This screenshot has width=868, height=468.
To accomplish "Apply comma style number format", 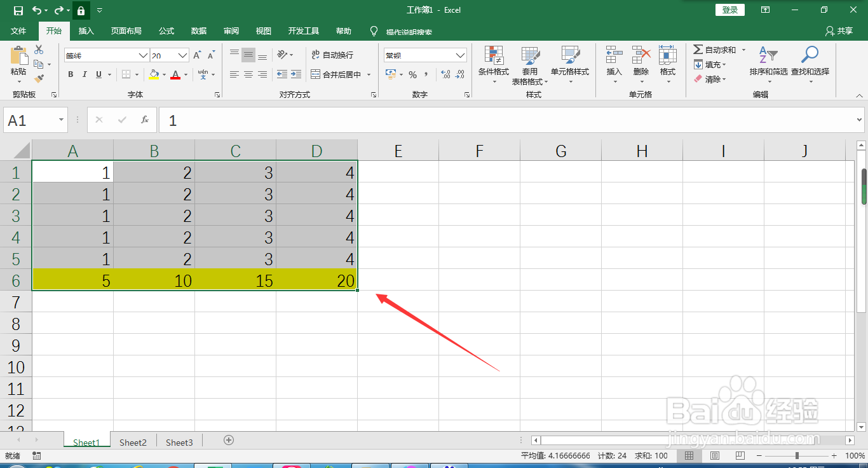I will pos(426,75).
